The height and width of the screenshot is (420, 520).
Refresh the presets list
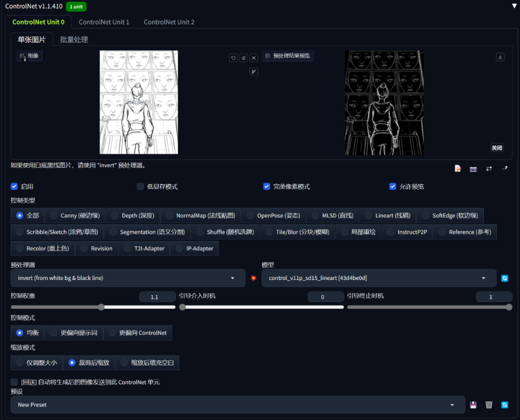(505, 405)
